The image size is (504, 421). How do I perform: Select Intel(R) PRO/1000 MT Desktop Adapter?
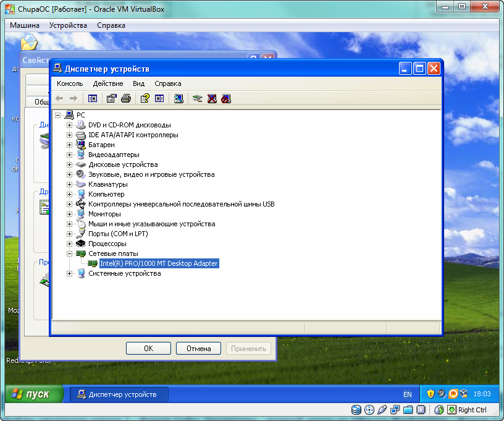tap(159, 263)
